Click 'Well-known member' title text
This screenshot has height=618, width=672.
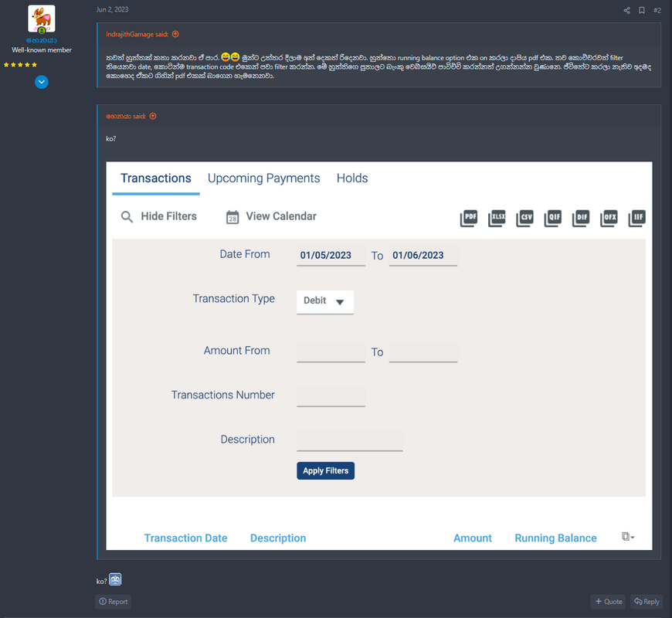click(42, 50)
